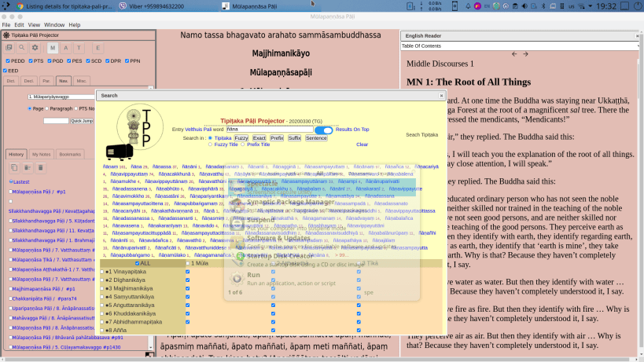The image size is (644, 362).
Task: Close the Search dialog
Action: (441, 96)
